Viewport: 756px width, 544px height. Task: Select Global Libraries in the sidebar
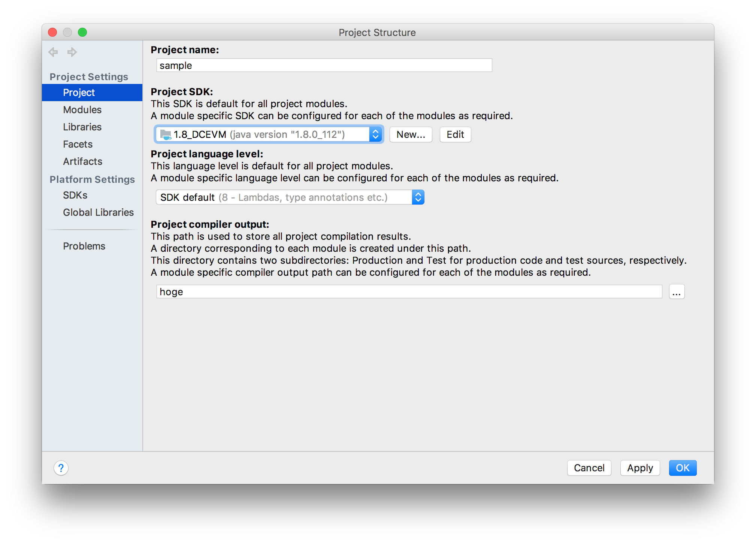click(x=98, y=212)
